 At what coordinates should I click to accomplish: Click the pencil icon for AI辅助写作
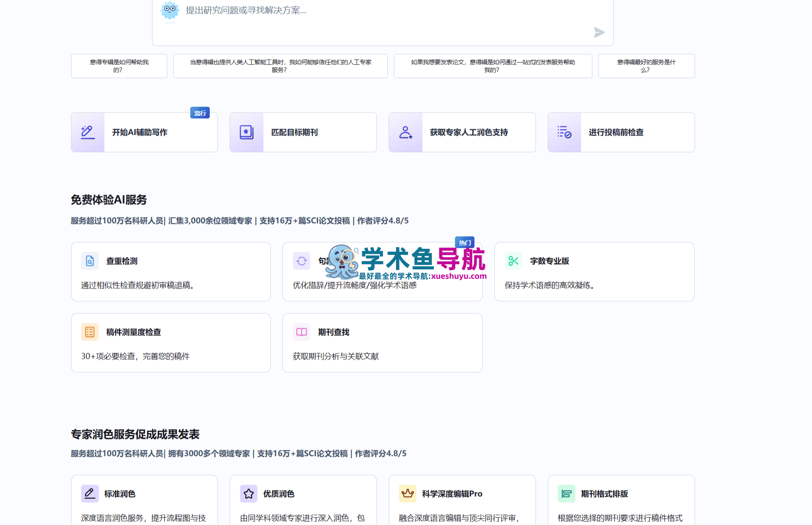coord(88,132)
